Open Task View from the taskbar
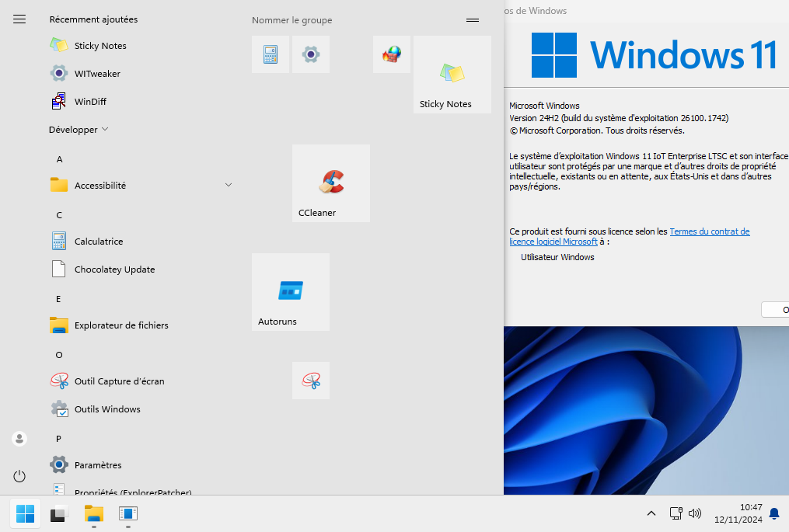 click(x=59, y=513)
